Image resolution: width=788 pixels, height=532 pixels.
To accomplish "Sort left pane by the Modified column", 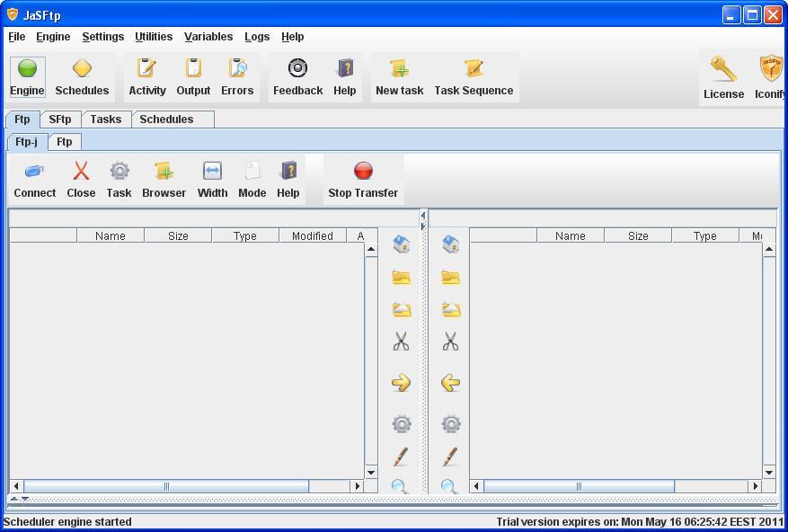I will coord(313,235).
